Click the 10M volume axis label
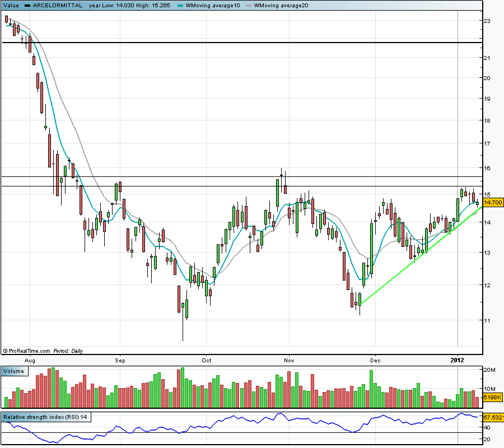Viewport: 504px width, 448px height. 489,389
